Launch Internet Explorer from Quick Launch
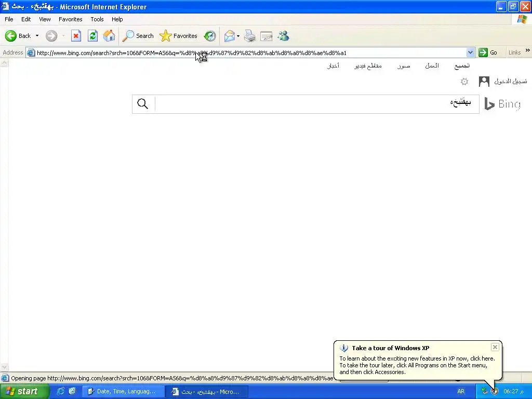This screenshot has height=399, width=532. click(x=61, y=391)
